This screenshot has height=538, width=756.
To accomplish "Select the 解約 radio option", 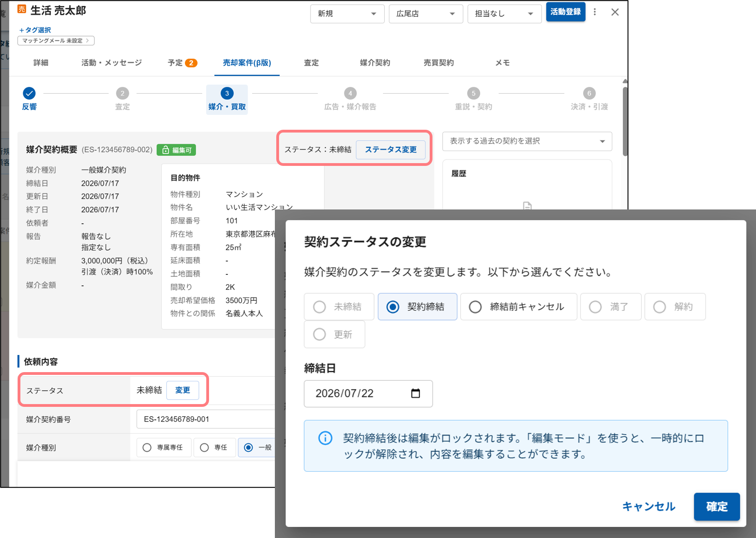I will click(x=675, y=307).
